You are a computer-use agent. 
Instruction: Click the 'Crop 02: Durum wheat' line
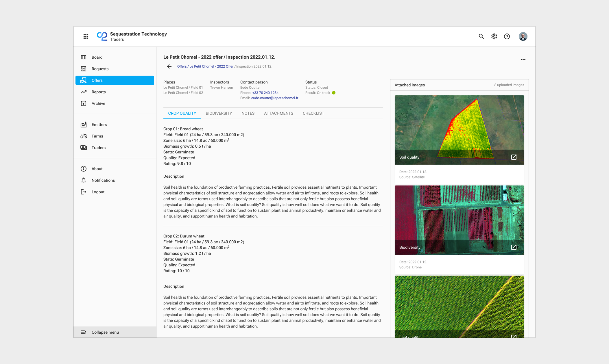tap(184, 236)
